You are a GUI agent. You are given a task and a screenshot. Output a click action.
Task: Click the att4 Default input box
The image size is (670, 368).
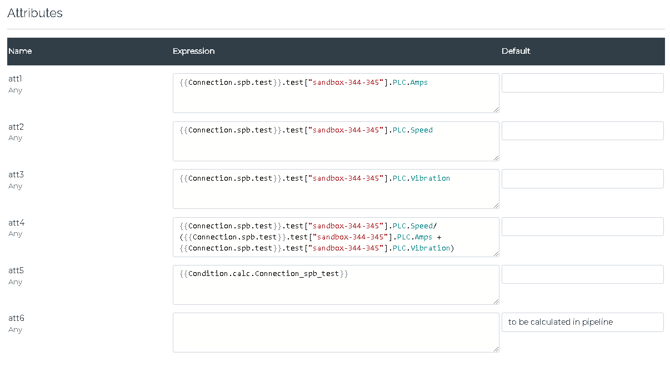click(x=582, y=227)
